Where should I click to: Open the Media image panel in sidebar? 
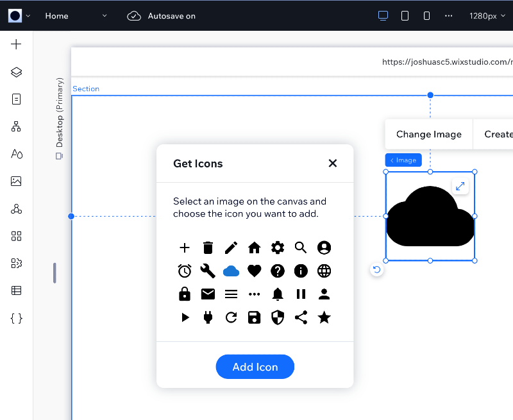pos(16,181)
